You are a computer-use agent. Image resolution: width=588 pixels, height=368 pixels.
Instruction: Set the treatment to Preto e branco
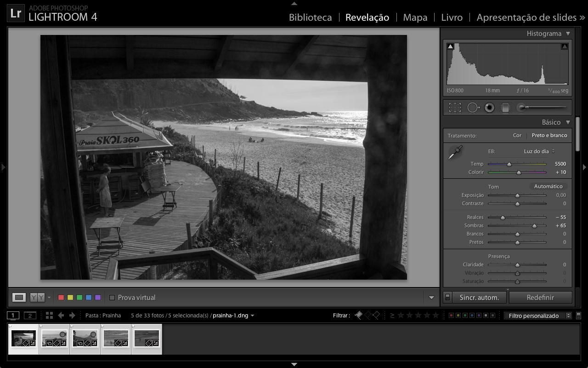point(549,136)
